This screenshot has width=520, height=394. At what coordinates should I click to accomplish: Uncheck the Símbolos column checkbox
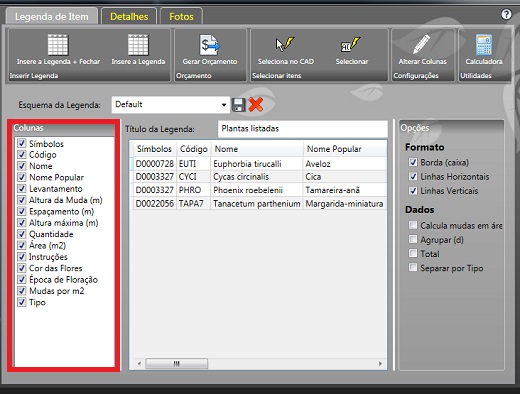22,143
